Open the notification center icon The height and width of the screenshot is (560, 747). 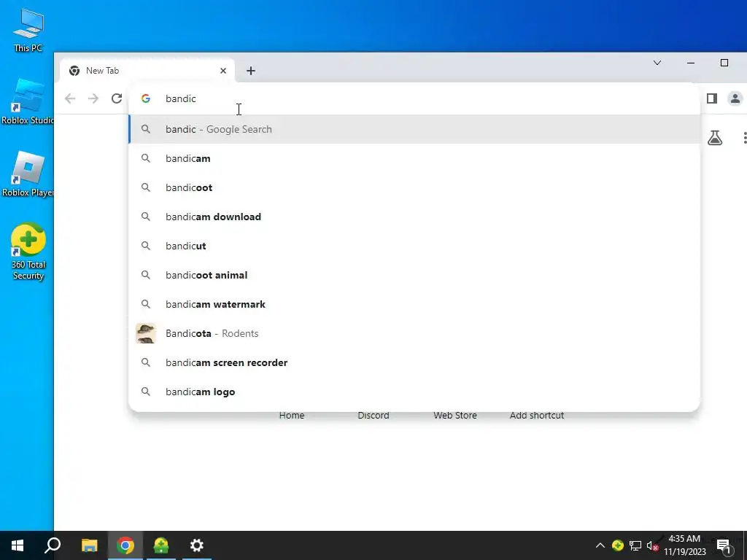723,545
